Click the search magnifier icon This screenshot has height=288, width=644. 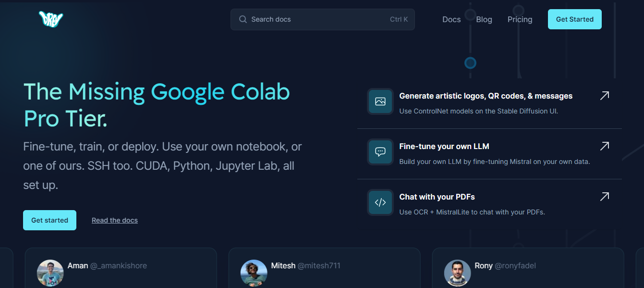pos(243,19)
